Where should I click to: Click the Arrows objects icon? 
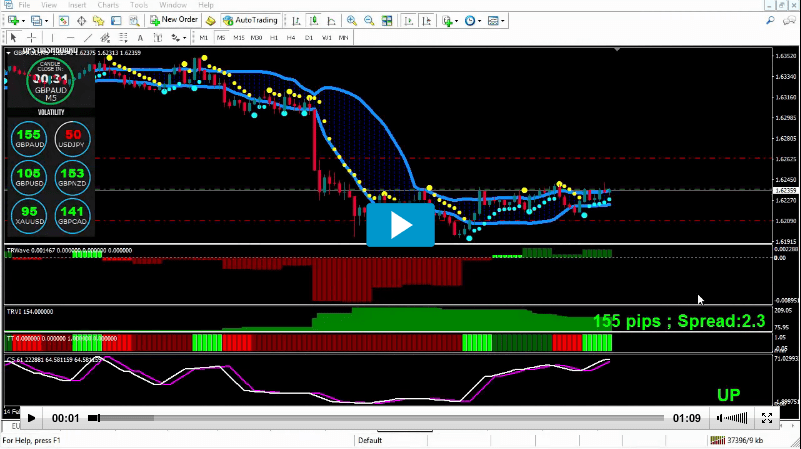click(175, 37)
